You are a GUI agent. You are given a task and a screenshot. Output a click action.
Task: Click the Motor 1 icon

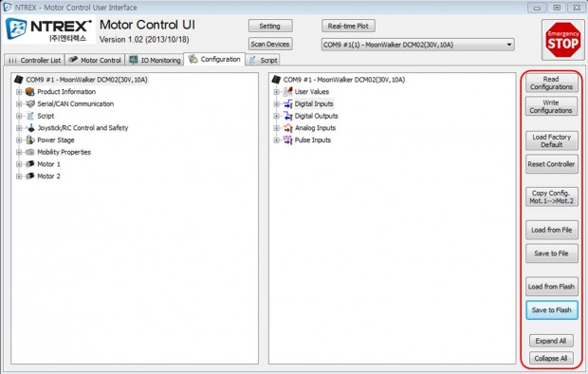30,164
